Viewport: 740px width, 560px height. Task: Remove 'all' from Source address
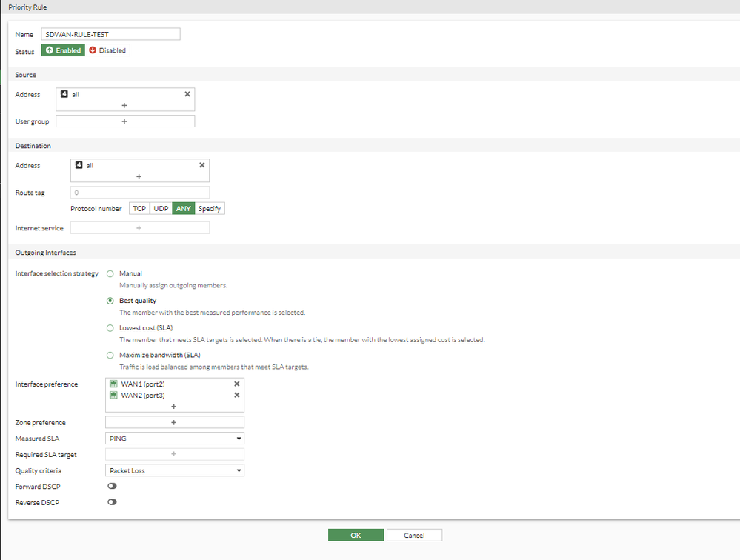click(x=187, y=94)
